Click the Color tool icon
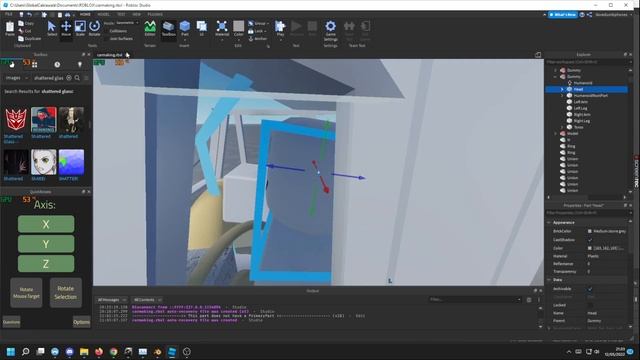Screen dimensions: 640x360 238,27
